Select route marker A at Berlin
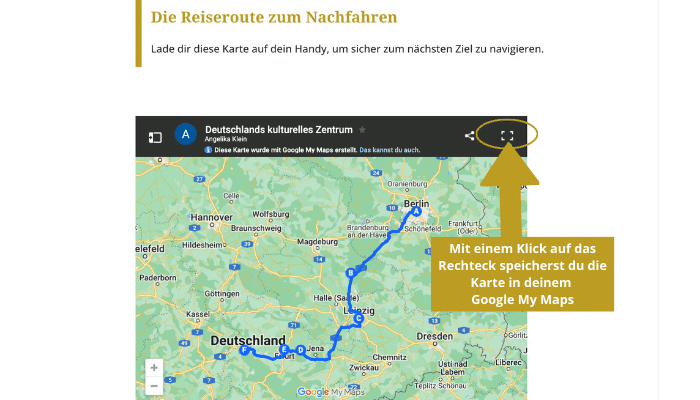 coord(417,211)
